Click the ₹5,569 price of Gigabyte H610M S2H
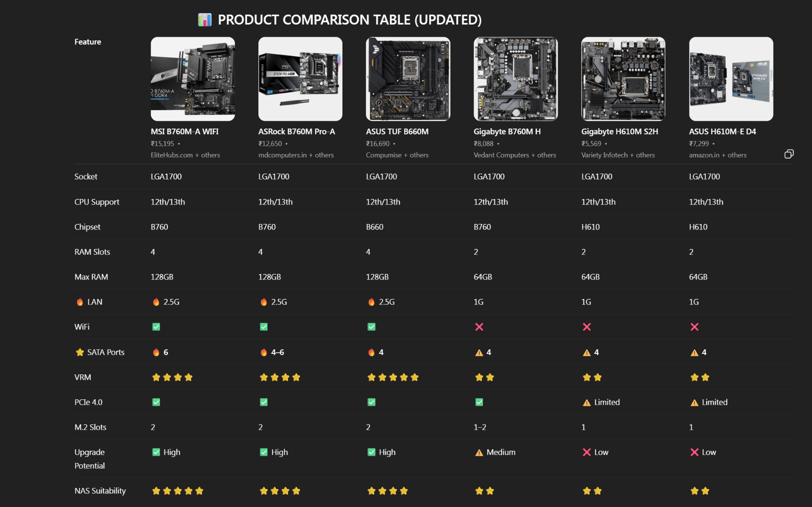Viewport: 812px width, 507px height. [x=591, y=144]
